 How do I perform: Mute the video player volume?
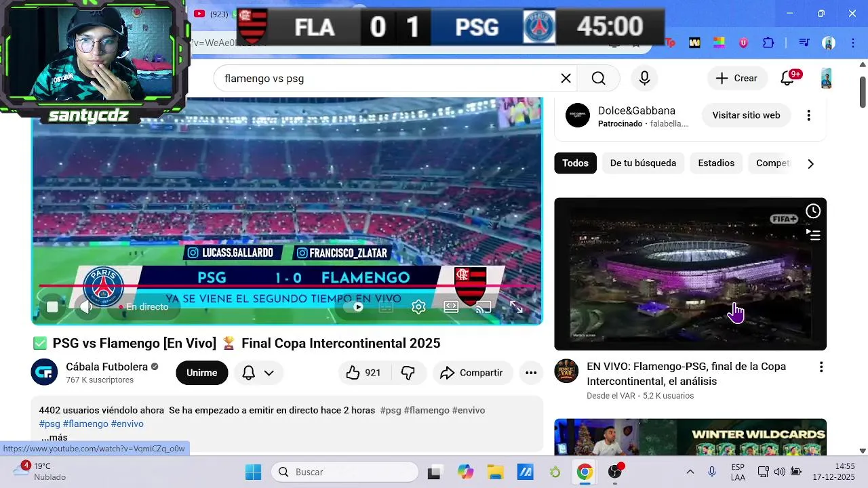86,307
